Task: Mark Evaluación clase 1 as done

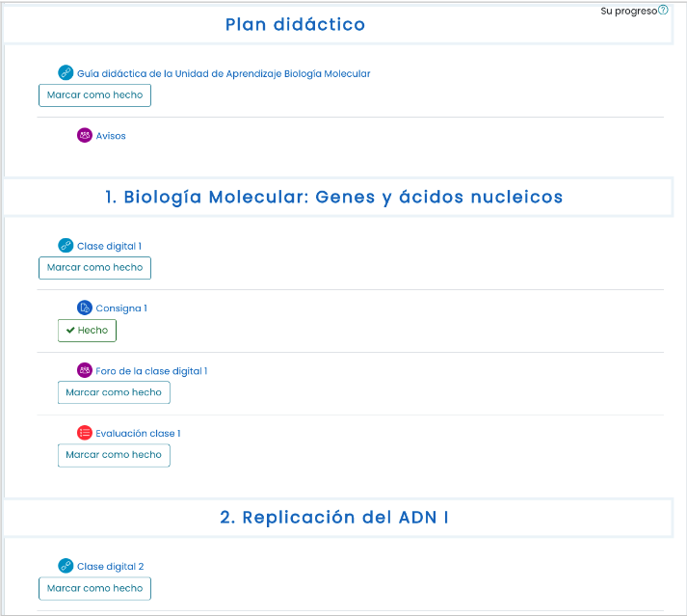Action: [x=114, y=456]
